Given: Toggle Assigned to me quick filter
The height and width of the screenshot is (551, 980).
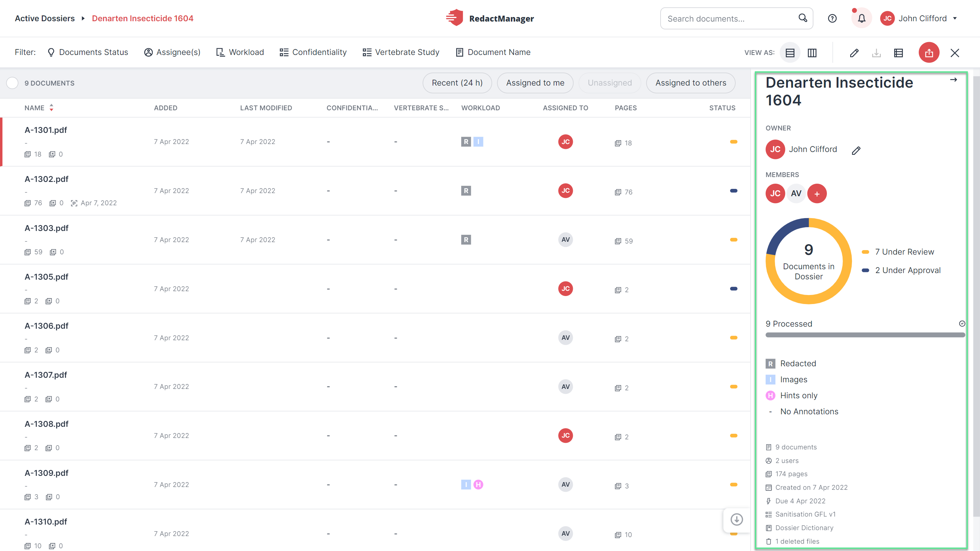Looking at the screenshot, I should [535, 83].
